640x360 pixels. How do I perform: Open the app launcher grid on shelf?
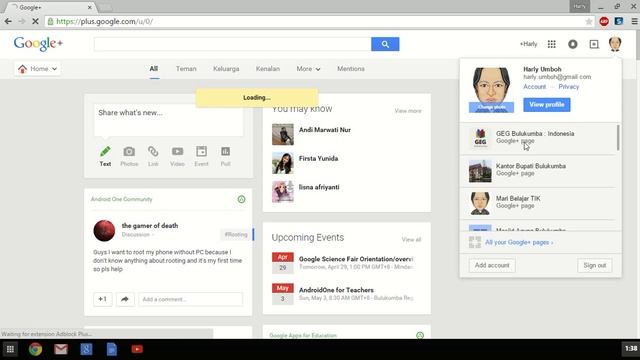click(10, 349)
